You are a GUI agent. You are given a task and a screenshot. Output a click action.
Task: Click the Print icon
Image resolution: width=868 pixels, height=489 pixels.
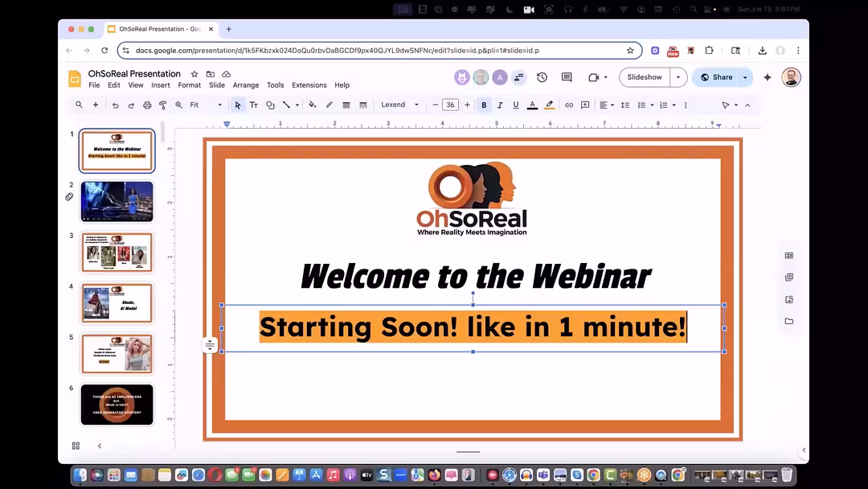[147, 105]
